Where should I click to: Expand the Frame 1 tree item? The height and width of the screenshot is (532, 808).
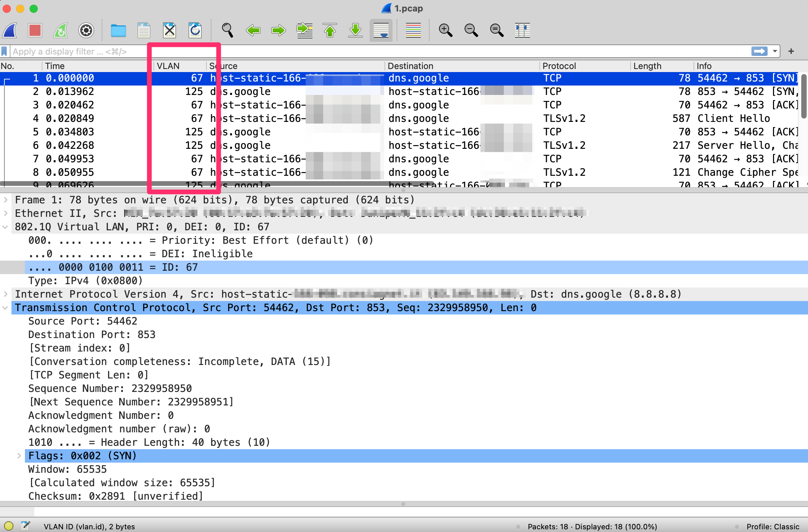6,200
